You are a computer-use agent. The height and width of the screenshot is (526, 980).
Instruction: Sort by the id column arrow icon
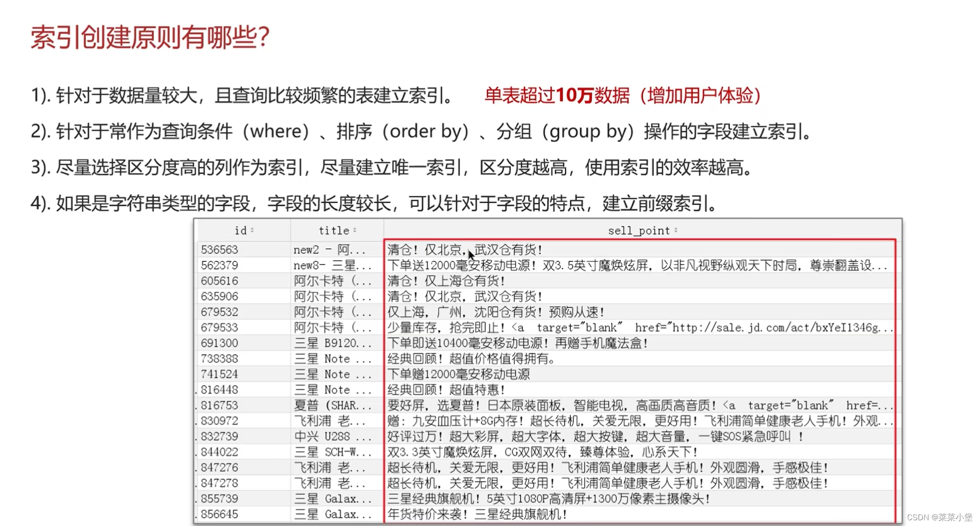(252, 230)
